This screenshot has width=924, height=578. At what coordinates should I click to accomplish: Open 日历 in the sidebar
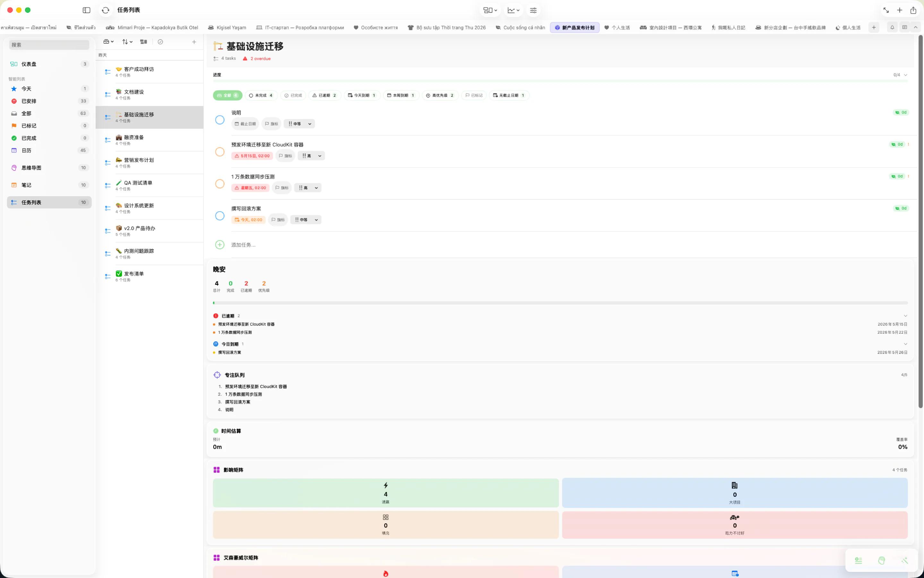click(49, 150)
